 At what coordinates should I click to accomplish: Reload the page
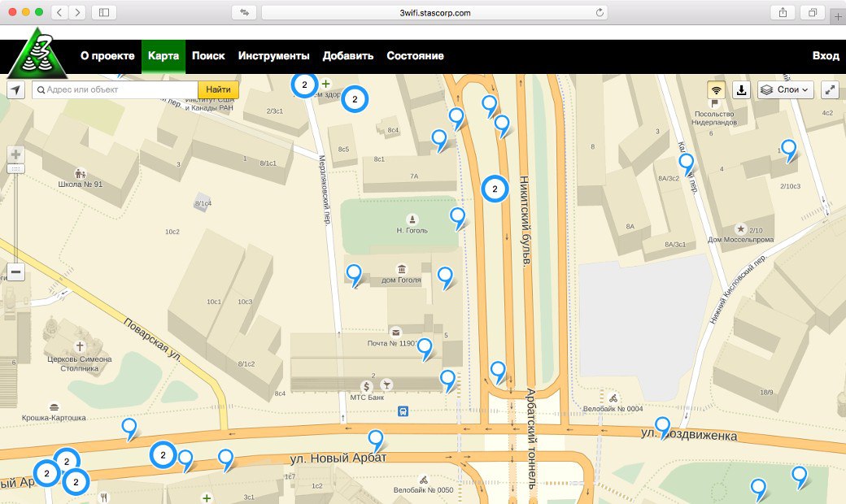coord(600,12)
